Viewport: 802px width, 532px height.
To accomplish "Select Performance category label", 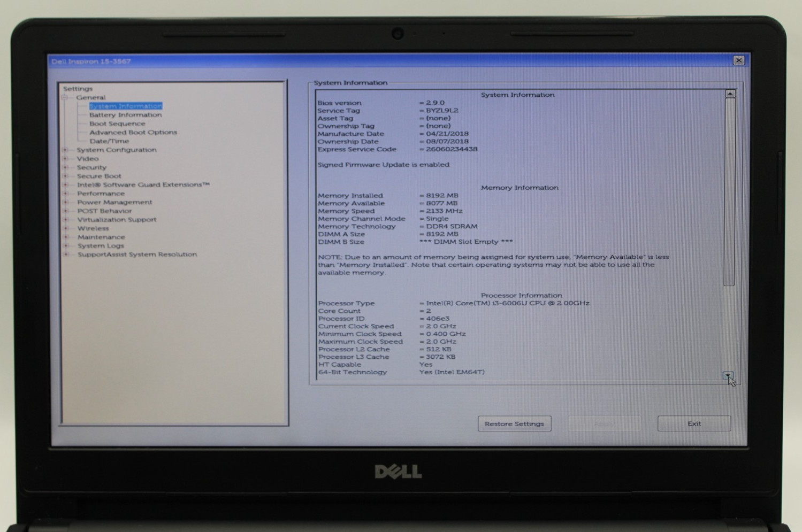I will point(101,194).
